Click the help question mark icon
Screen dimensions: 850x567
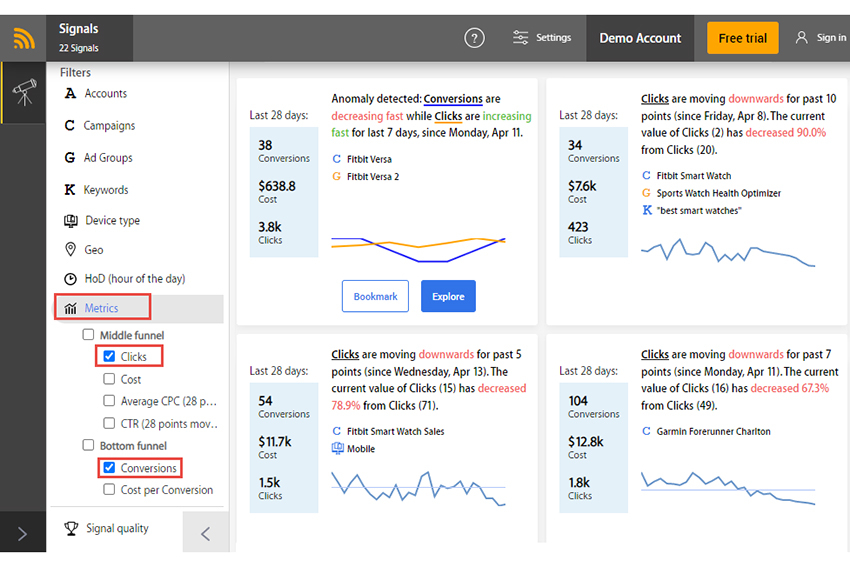474,38
